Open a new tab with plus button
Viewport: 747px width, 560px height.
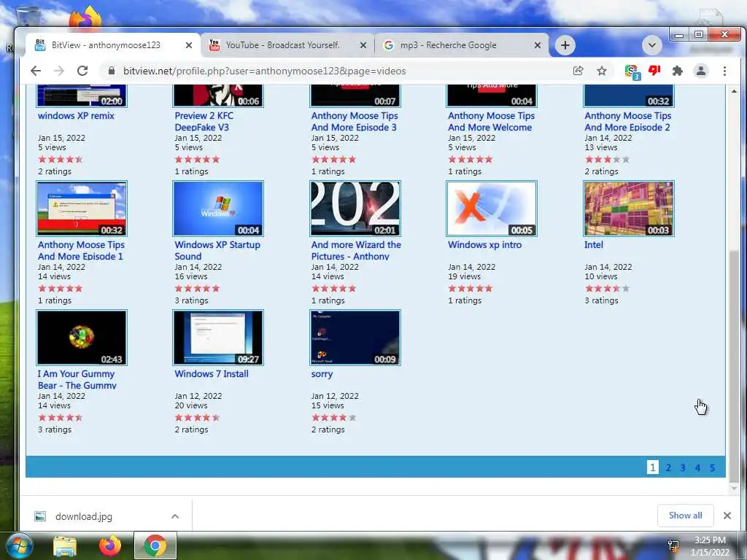coord(565,45)
